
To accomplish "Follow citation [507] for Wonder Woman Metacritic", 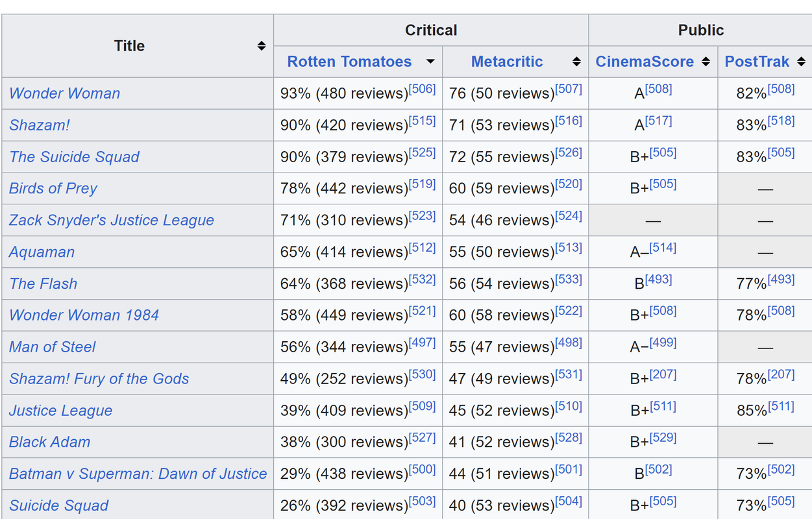I will coord(569,89).
